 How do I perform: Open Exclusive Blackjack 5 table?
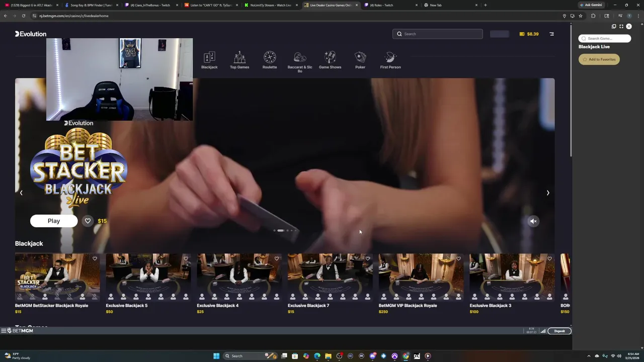[x=148, y=277]
